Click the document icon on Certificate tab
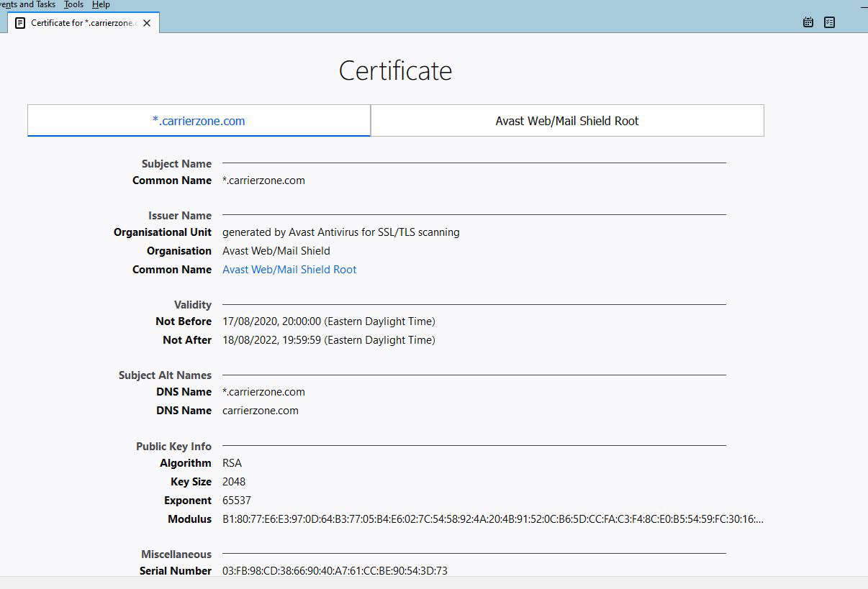The image size is (868, 589). tap(20, 23)
